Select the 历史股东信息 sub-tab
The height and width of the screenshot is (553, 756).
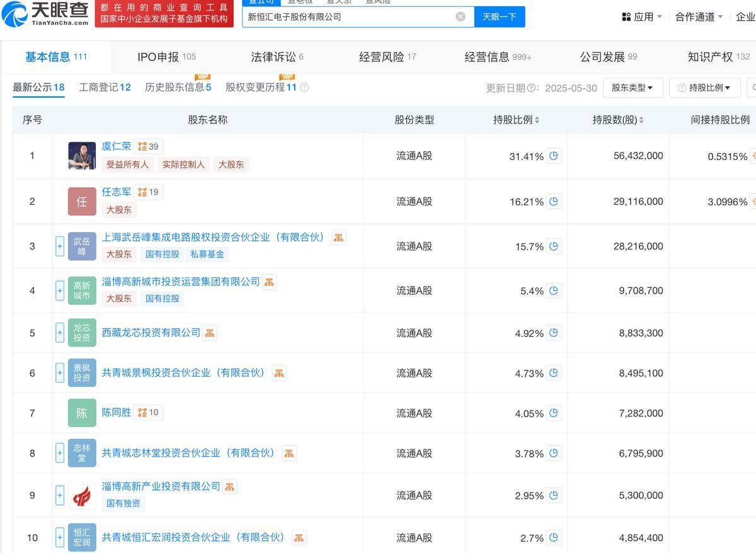178,88
